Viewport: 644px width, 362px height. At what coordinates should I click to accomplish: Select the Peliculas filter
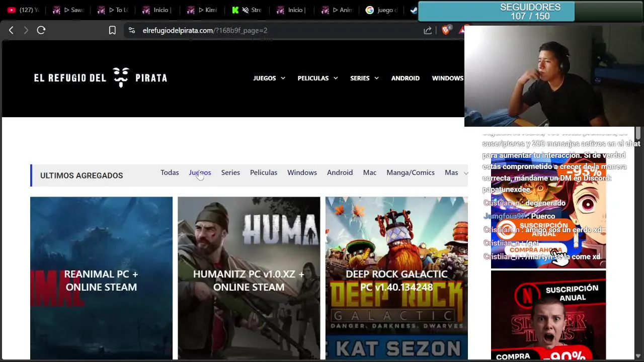pyautogui.click(x=264, y=172)
